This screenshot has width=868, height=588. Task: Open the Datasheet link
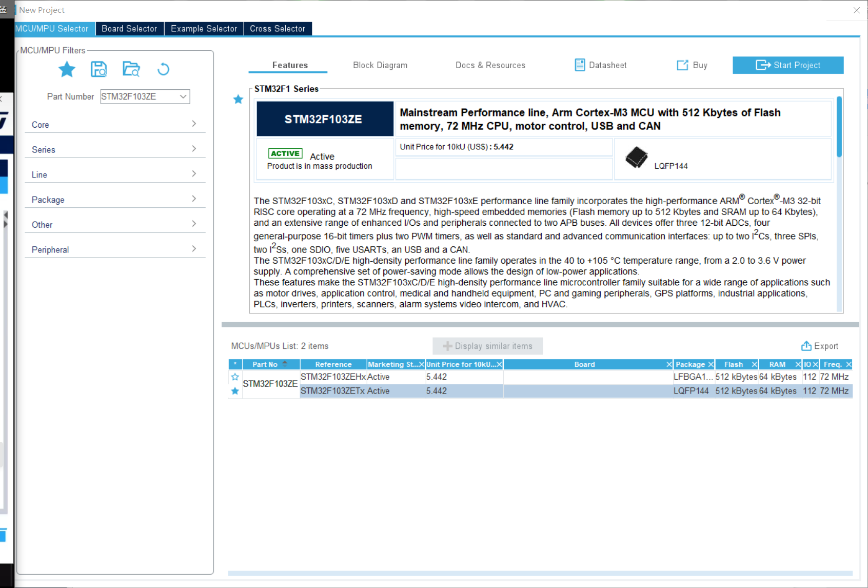601,65
